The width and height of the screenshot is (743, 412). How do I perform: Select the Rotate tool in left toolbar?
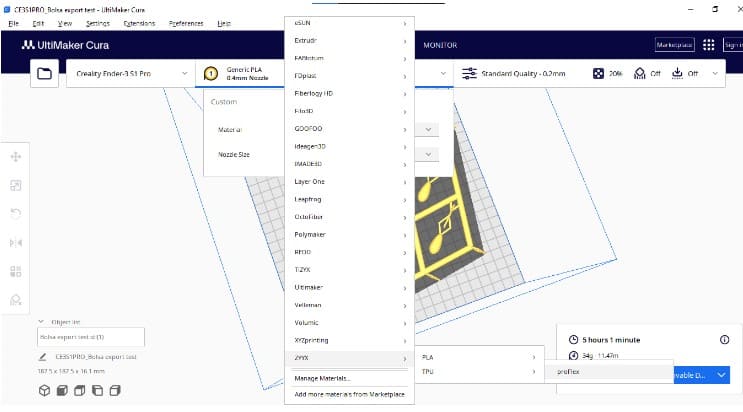coord(16,214)
